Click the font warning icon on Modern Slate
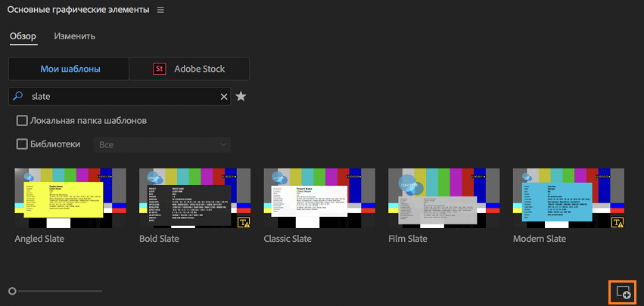Screen dimensions: 644x306 coord(618,222)
